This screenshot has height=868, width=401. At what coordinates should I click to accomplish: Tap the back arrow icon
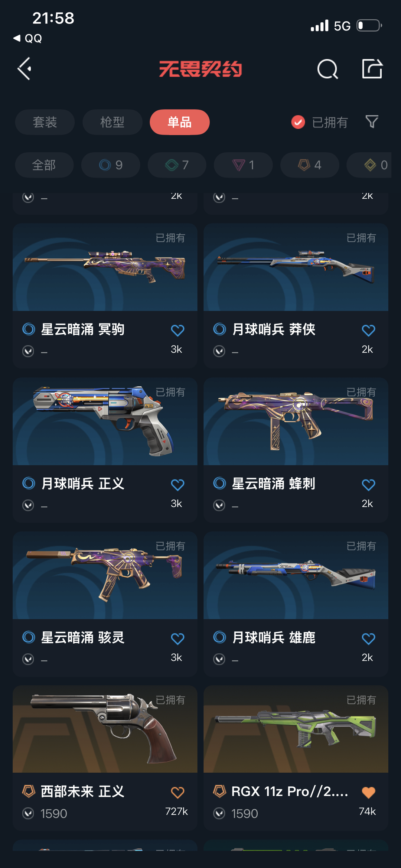25,69
